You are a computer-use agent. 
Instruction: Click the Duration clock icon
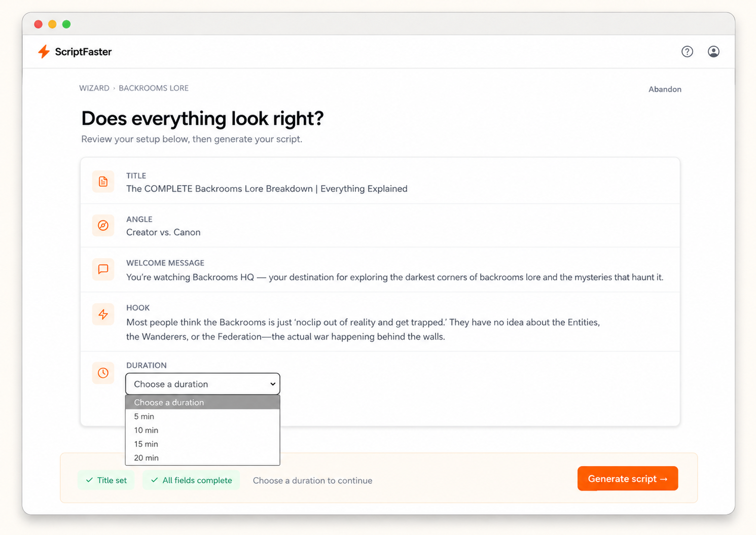pyautogui.click(x=103, y=373)
